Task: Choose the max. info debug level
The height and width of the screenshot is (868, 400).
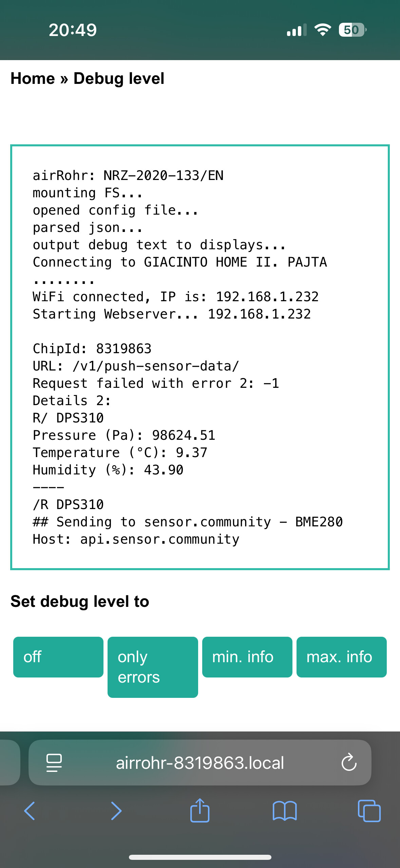Action: [x=342, y=657]
